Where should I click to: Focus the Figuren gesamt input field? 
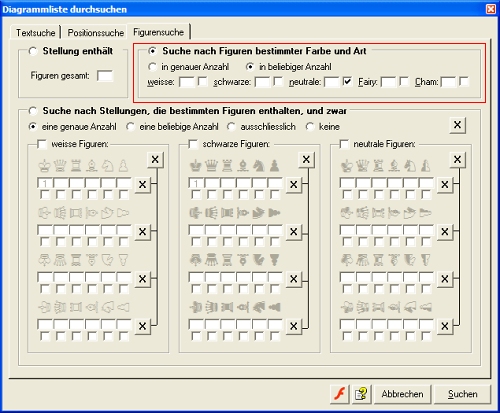105,76
